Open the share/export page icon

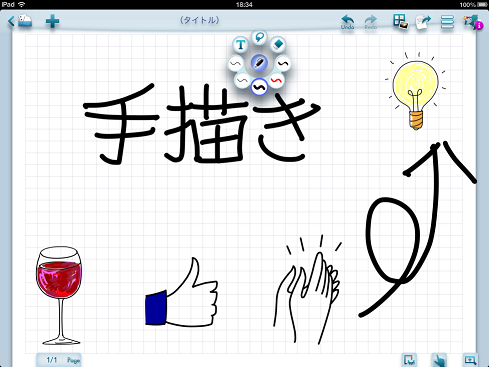click(423, 22)
